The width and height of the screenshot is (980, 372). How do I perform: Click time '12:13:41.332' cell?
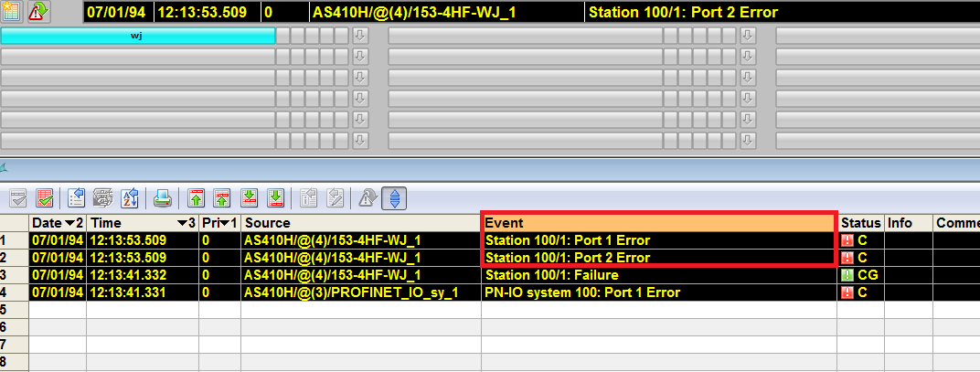(143, 275)
